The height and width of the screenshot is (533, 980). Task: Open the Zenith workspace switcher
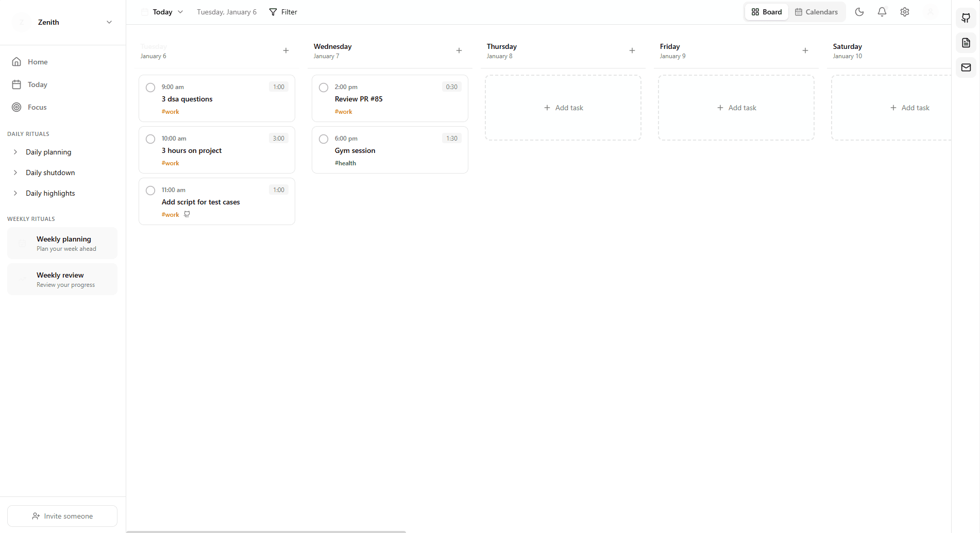(x=62, y=22)
